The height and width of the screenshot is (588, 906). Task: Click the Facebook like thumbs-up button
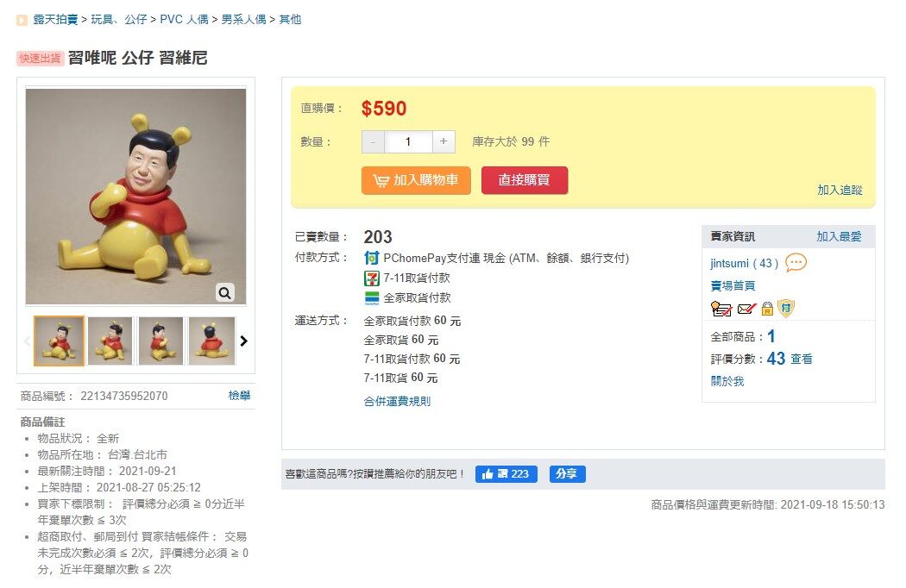[506, 474]
